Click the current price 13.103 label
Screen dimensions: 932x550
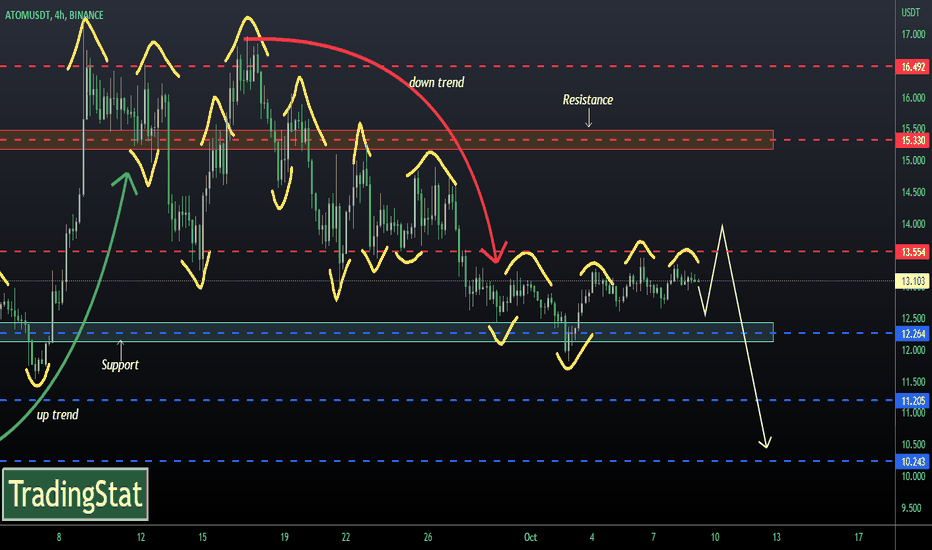click(x=912, y=281)
